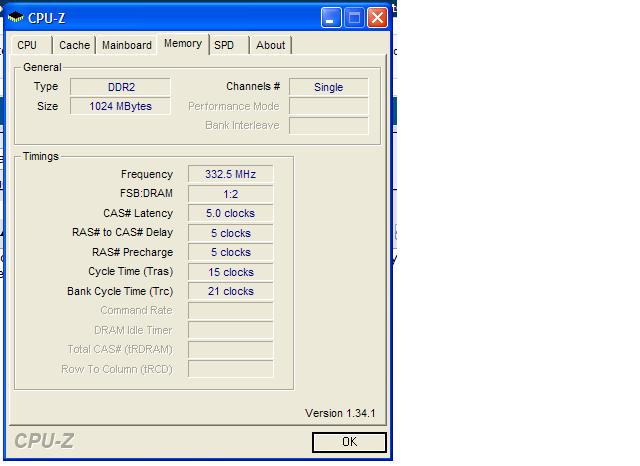This screenshot has height=466, width=640.
Task: Click the empty Performance Mode field
Action: (x=329, y=106)
